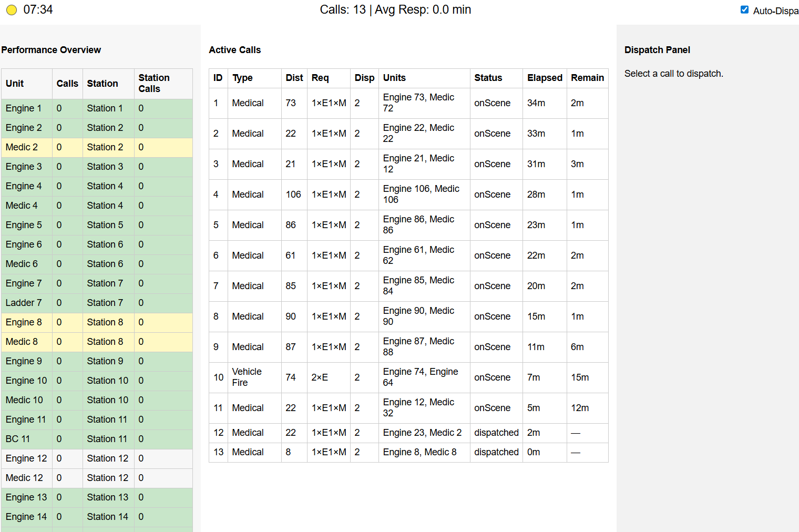This screenshot has width=799, height=532.
Task: Click the BC 11 unit row
Action: (18, 439)
